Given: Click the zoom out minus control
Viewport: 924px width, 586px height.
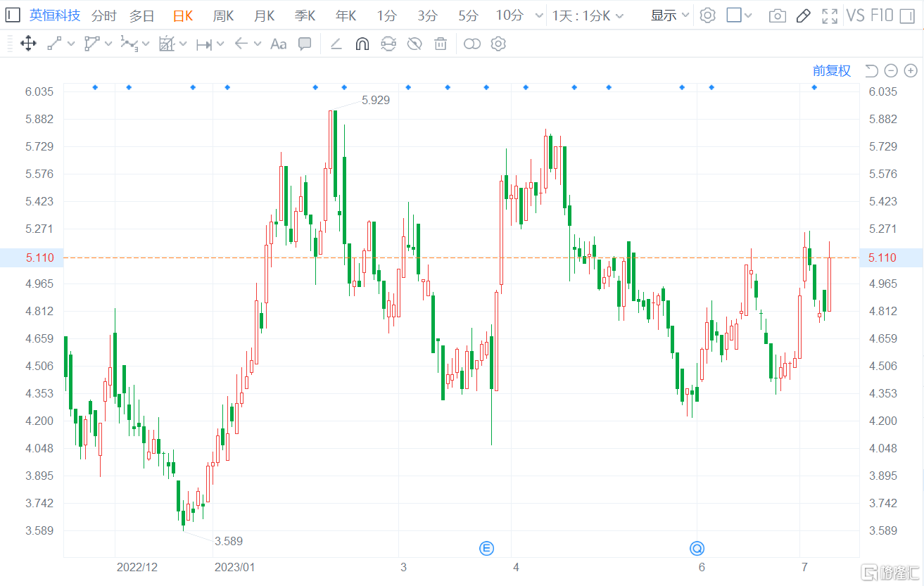Looking at the screenshot, I should click(x=891, y=70).
